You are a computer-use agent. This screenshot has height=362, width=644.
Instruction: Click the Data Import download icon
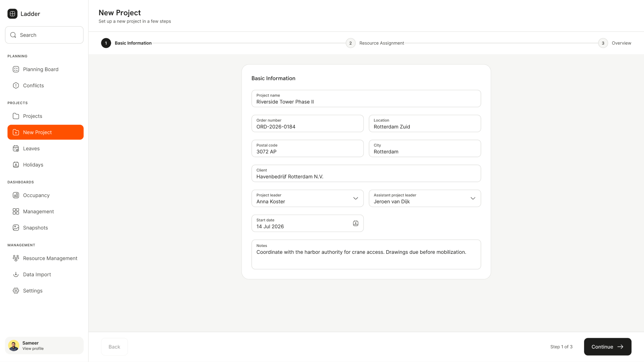[x=16, y=274]
